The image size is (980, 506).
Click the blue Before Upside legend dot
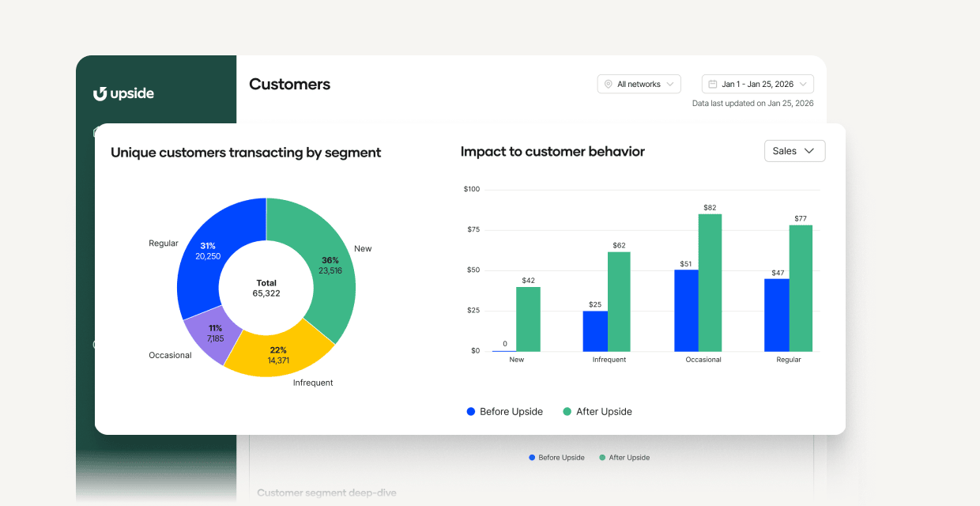click(472, 411)
